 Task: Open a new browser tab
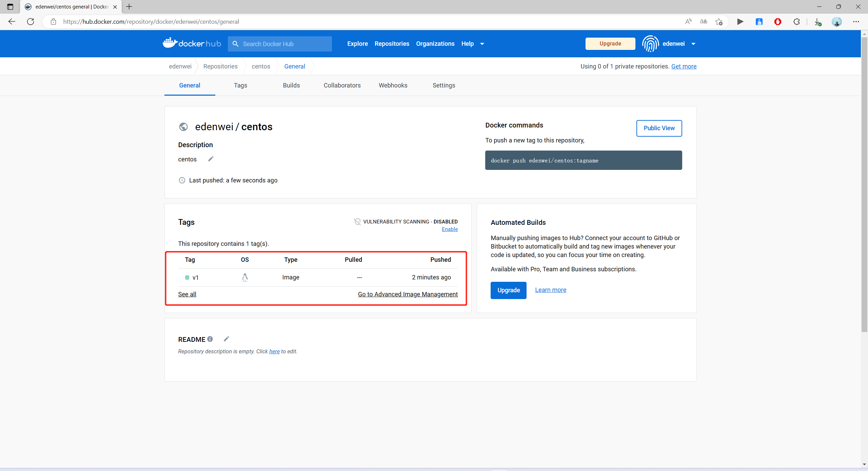point(129,7)
